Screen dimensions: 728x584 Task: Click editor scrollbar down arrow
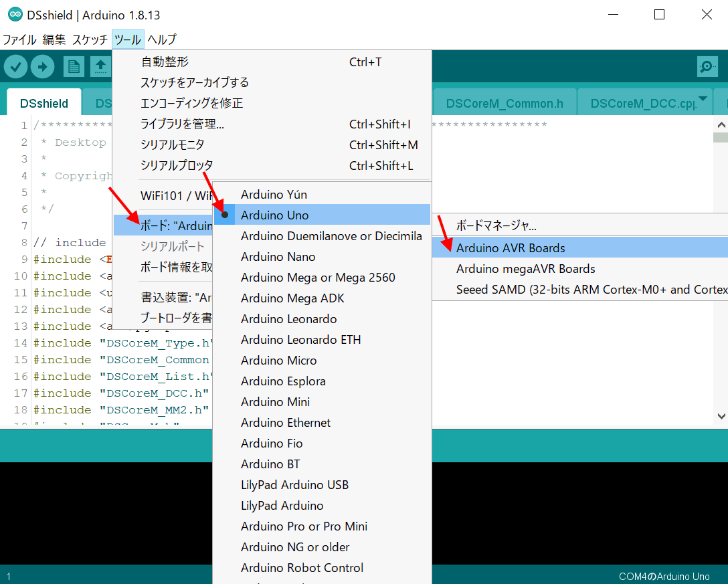click(721, 416)
